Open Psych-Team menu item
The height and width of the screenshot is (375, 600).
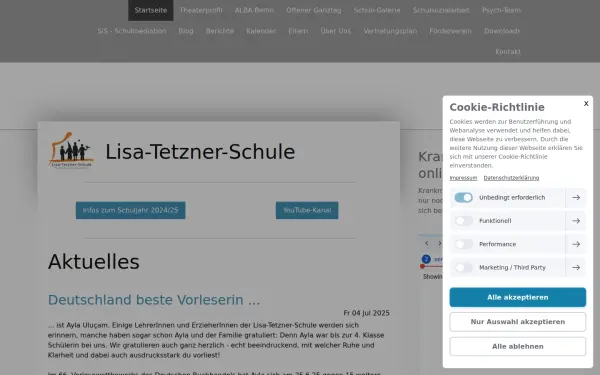tap(501, 10)
